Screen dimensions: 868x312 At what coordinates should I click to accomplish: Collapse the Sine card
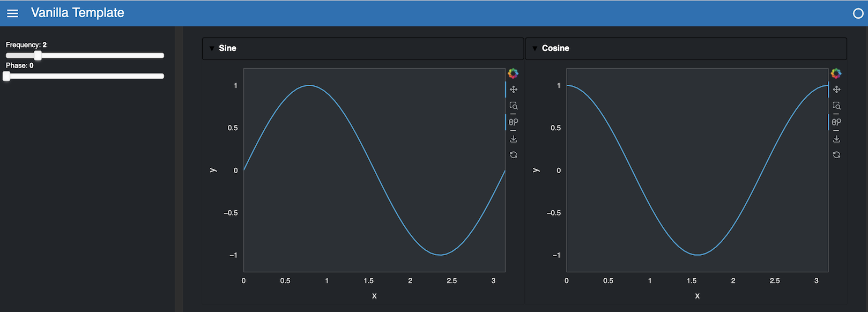pos(212,48)
